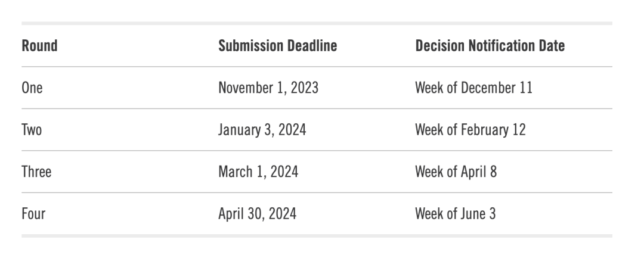This screenshot has width=644, height=258.
Task: Click the Decision Notification Date header
Action: click(x=490, y=46)
